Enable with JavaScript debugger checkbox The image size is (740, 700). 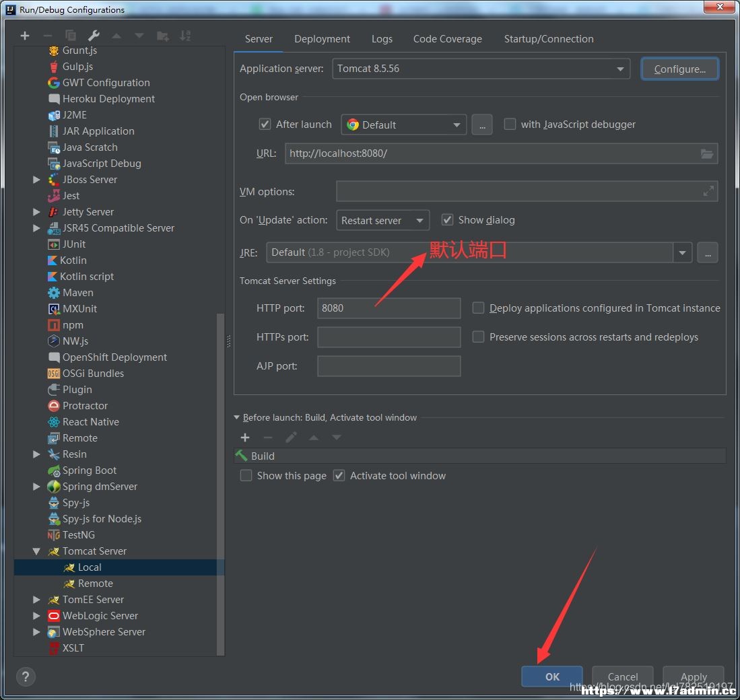click(x=510, y=124)
